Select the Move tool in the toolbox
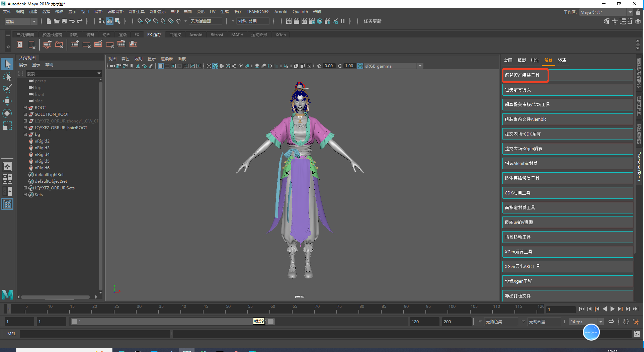The width and height of the screenshot is (644, 352). tap(7, 101)
